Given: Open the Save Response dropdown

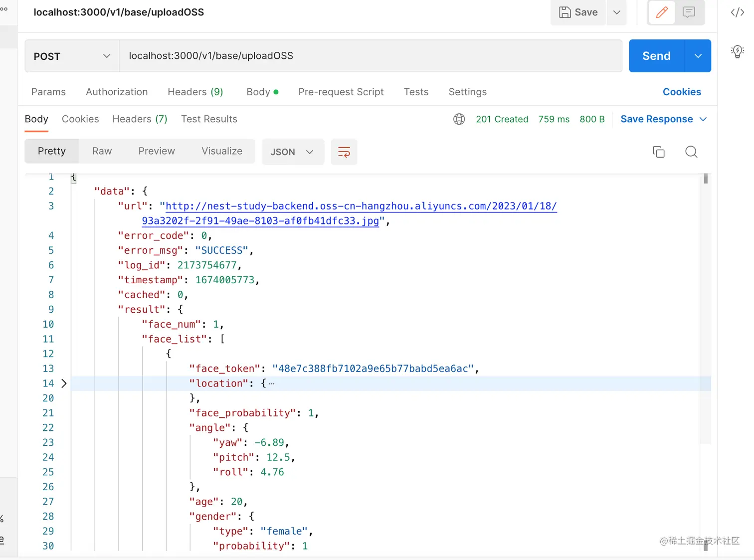Looking at the screenshot, I should point(664,119).
